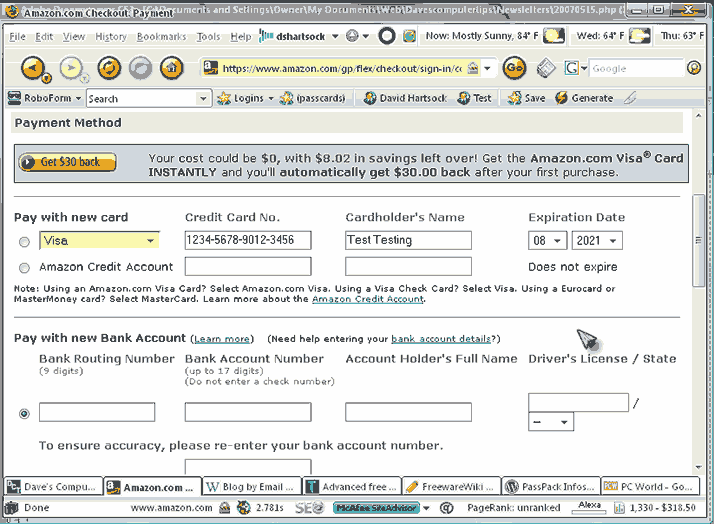Open the Edit menu
This screenshot has width=714, height=524.
(44, 36)
